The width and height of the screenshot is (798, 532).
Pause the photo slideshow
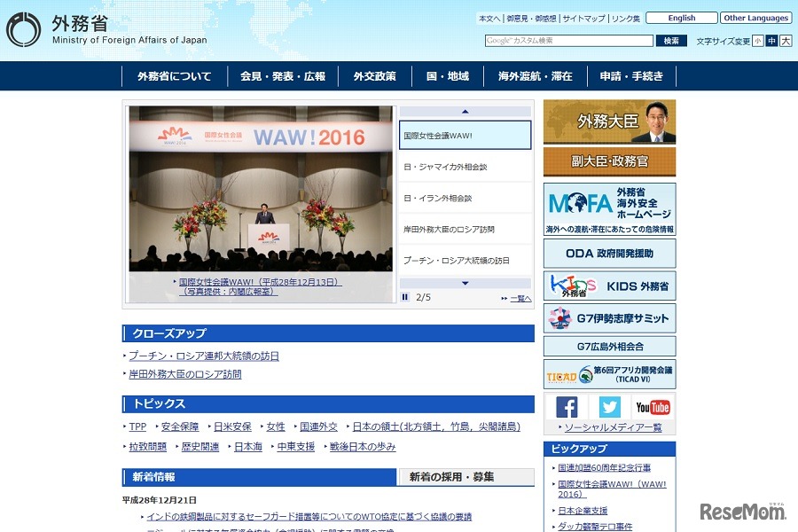tap(404, 298)
